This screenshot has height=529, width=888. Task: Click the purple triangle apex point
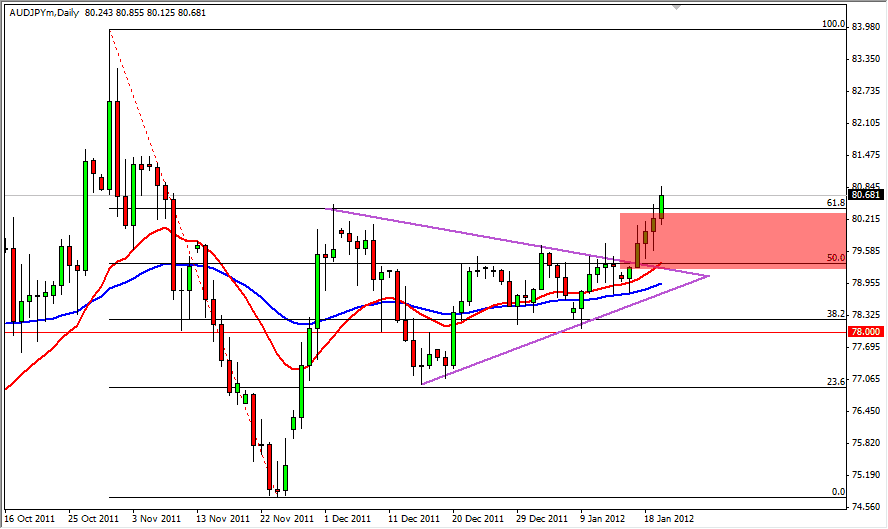[709, 275]
